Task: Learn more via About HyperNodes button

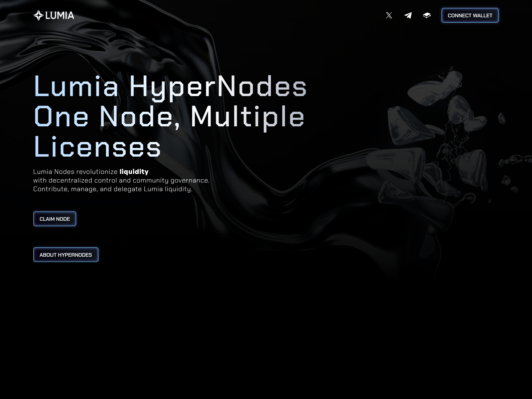Action: pos(66,255)
